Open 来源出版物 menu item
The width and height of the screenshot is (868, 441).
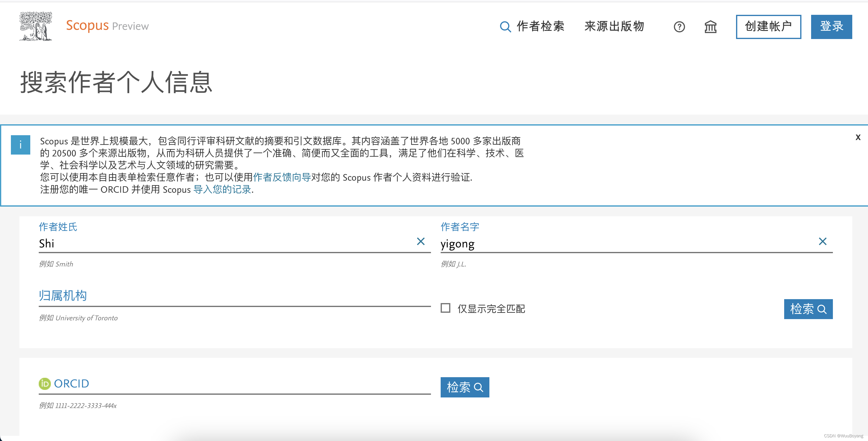point(614,27)
